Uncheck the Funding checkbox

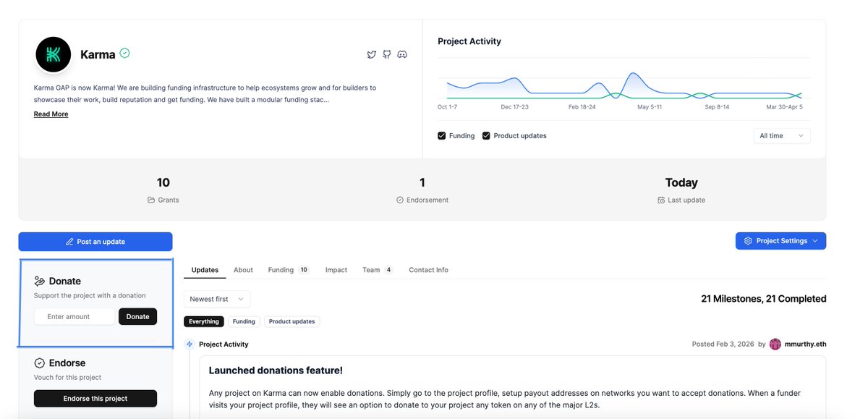click(x=441, y=136)
